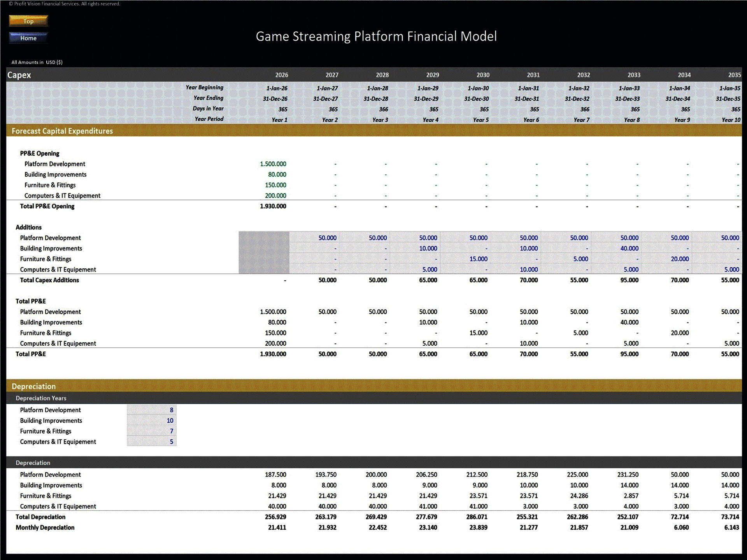Click the PP&E Opening row label
The width and height of the screenshot is (747, 560).
click(x=40, y=153)
